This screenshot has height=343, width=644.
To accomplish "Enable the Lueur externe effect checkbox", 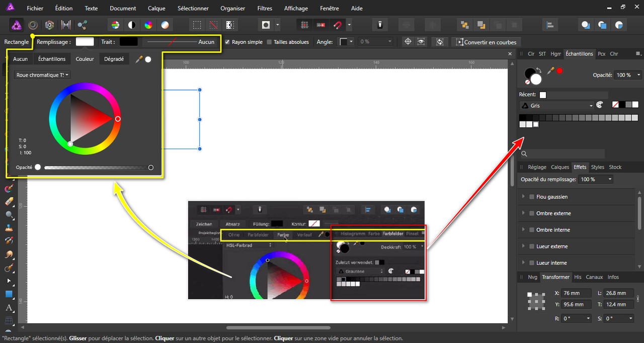I will (531, 246).
